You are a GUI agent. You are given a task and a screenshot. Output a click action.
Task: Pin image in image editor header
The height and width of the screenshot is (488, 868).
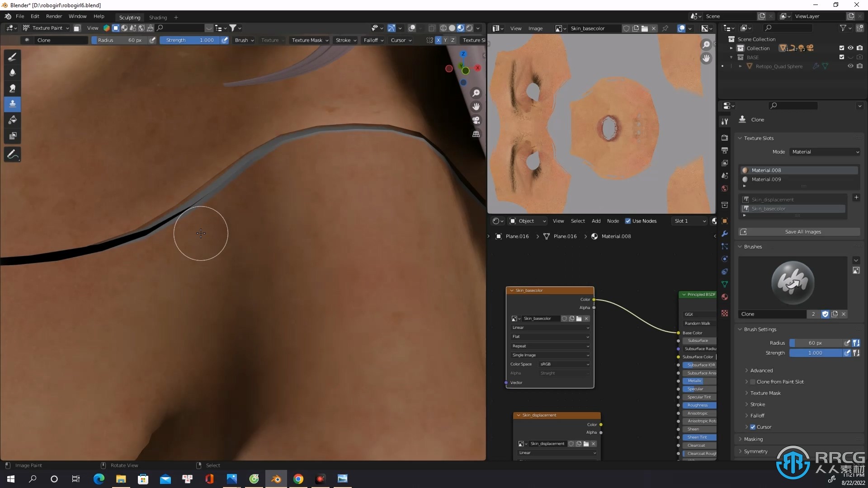(x=665, y=28)
